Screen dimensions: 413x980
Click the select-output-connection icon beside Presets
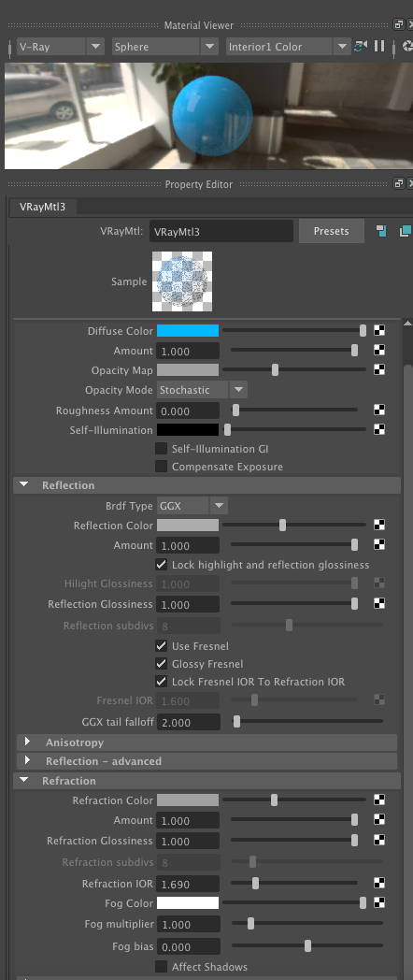(x=405, y=231)
